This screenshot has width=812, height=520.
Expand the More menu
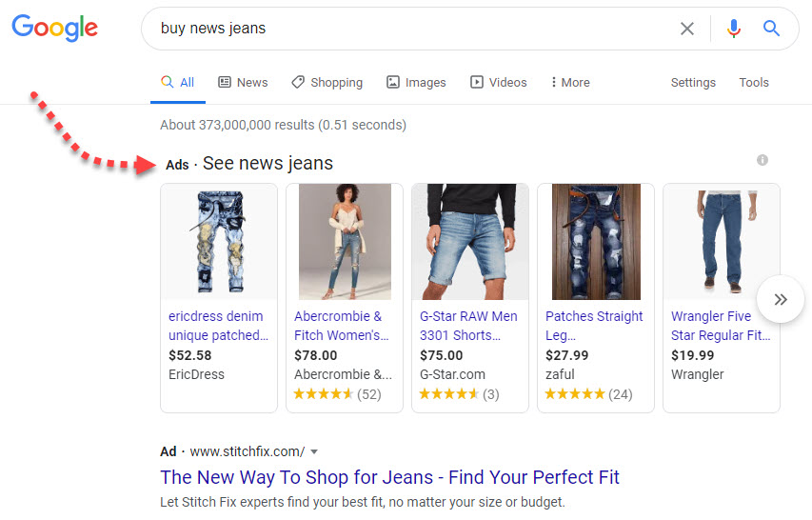click(x=570, y=83)
